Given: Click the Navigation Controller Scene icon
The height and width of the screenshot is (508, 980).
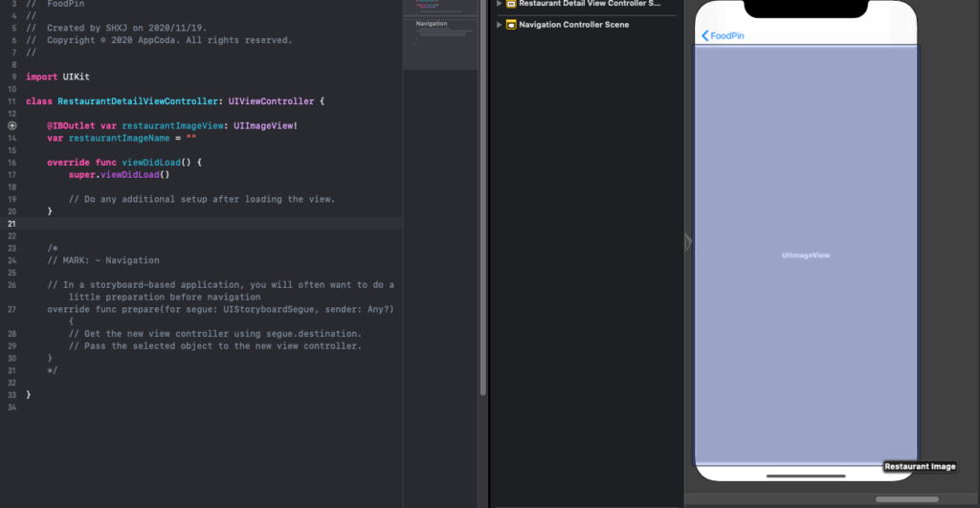Looking at the screenshot, I should (x=511, y=24).
